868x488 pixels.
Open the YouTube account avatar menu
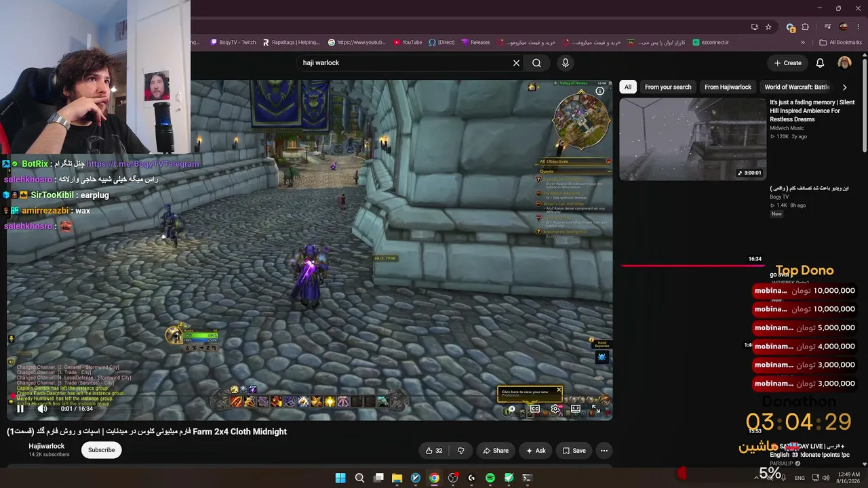844,63
